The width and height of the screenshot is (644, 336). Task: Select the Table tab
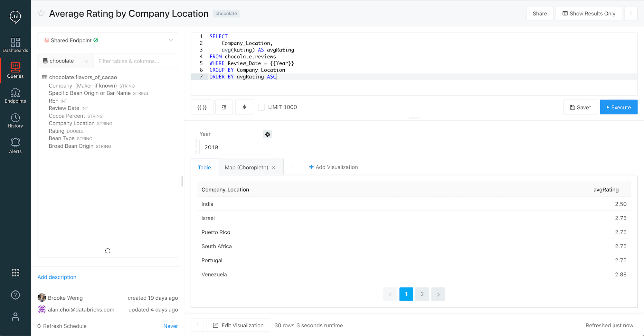click(204, 167)
